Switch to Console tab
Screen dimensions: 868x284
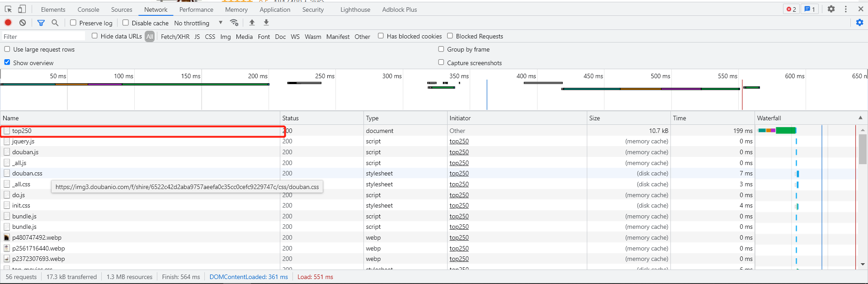tap(88, 9)
